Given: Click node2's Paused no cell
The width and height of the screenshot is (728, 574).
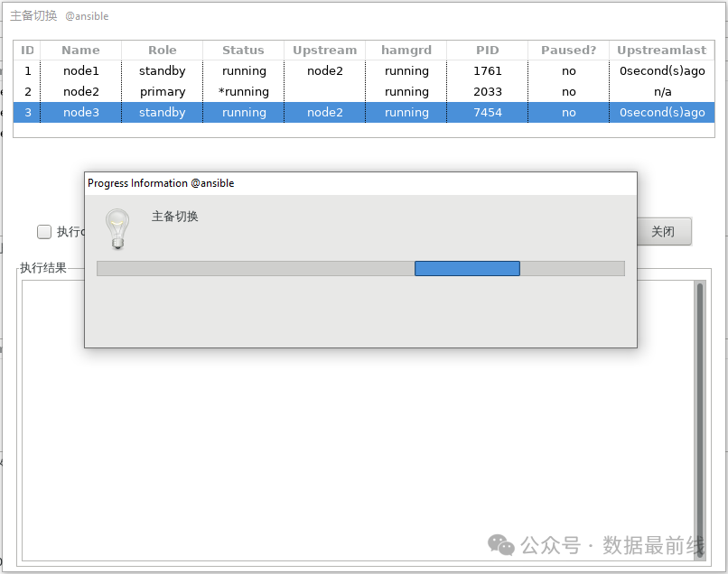Looking at the screenshot, I should pos(568,91).
